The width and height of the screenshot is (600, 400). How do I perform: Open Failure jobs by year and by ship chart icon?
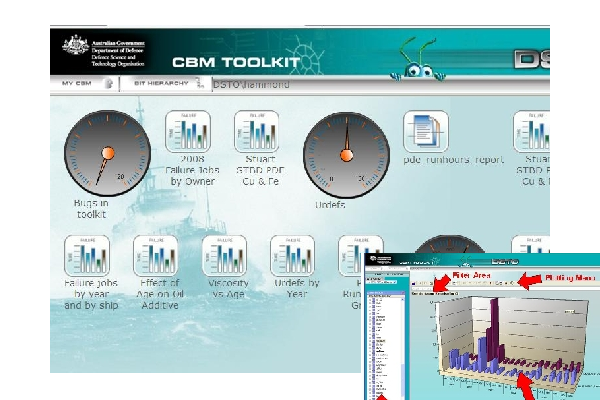(x=87, y=256)
